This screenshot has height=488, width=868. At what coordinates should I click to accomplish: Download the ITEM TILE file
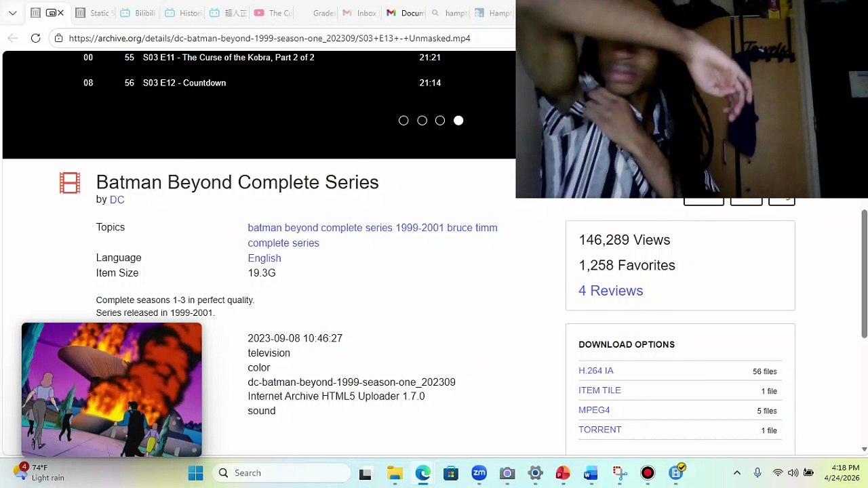(x=599, y=390)
